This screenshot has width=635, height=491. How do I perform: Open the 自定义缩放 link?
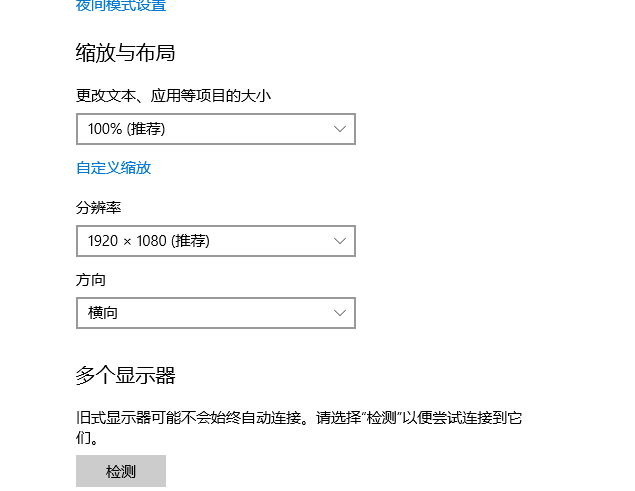(113, 168)
